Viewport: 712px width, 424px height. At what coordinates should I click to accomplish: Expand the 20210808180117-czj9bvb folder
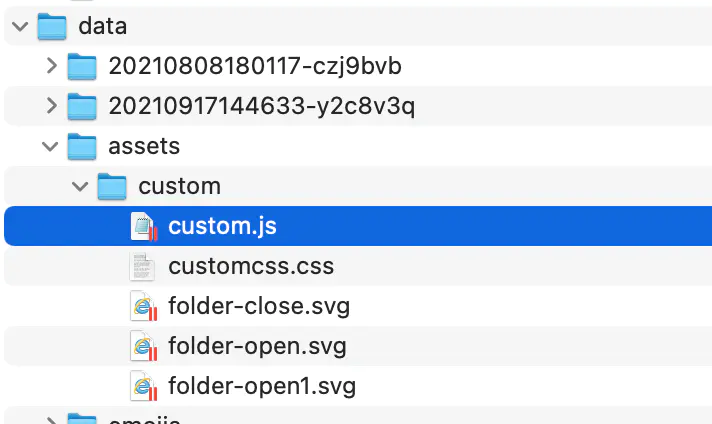click(x=52, y=67)
